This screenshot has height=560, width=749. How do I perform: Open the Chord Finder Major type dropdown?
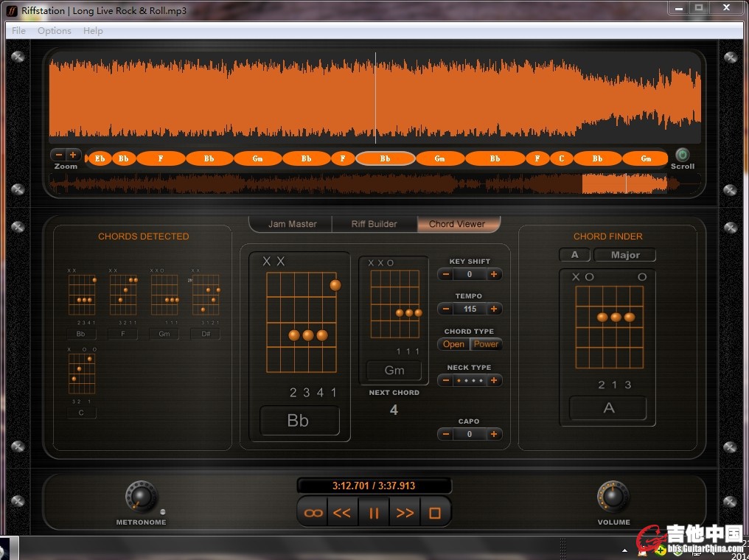(625, 255)
